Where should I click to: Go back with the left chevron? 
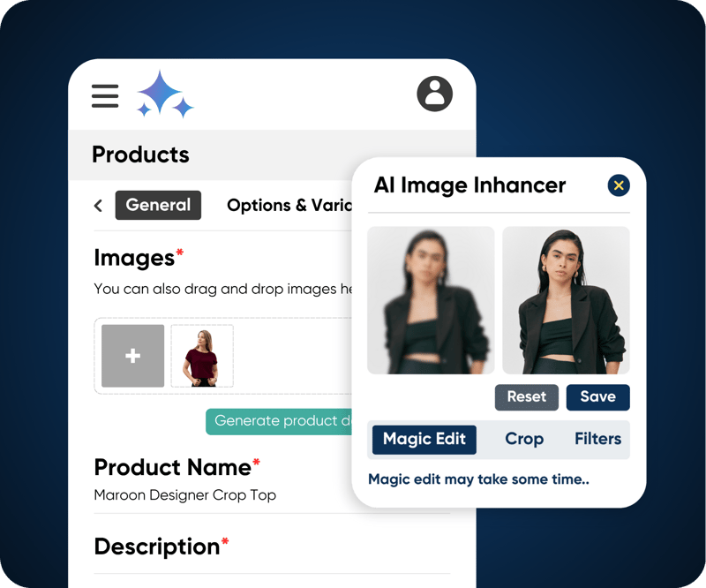click(x=98, y=206)
